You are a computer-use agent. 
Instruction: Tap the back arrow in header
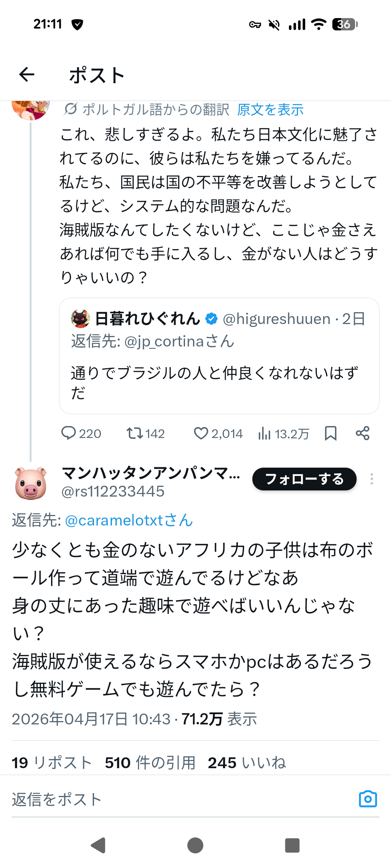[x=26, y=75]
